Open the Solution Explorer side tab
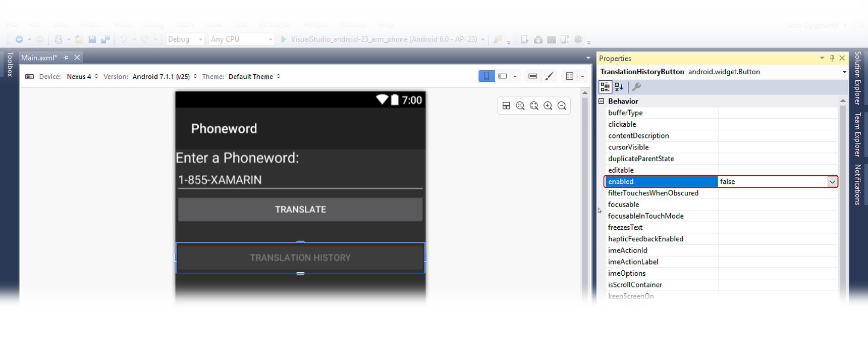The height and width of the screenshot is (356, 868). click(857, 78)
